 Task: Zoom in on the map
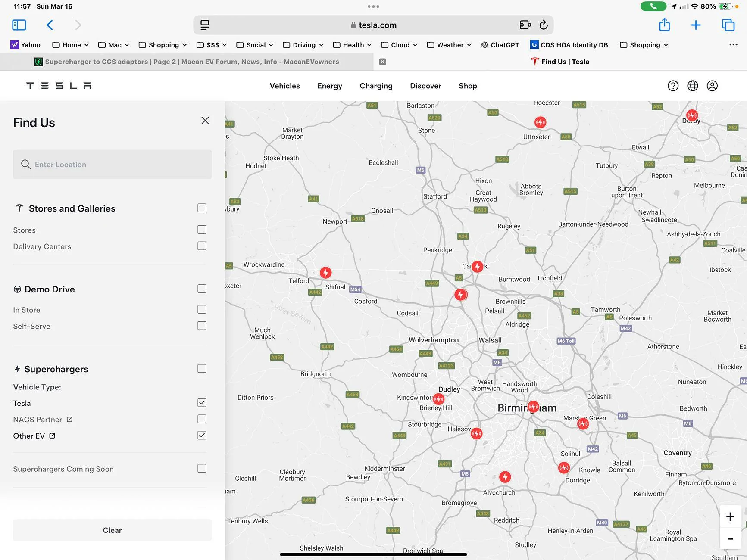(730, 516)
